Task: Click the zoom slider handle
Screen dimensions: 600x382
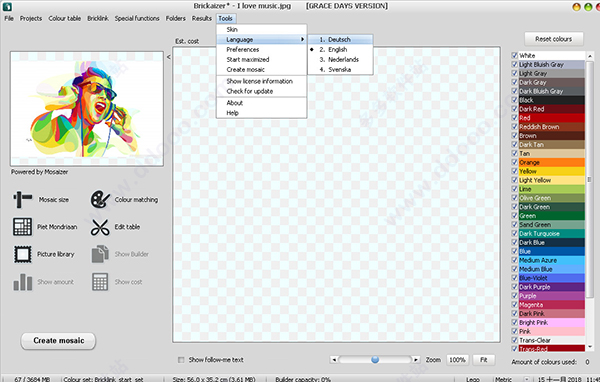Action: tap(375, 359)
